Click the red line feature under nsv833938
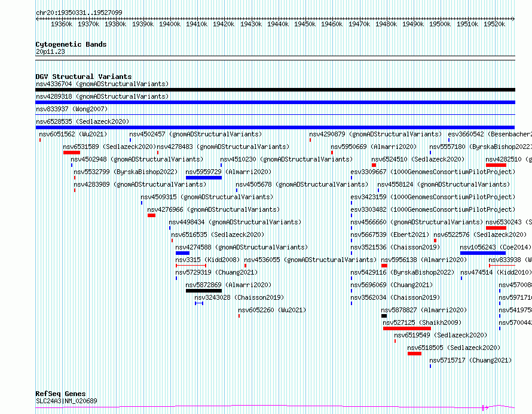The image size is (532, 414). point(502,265)
